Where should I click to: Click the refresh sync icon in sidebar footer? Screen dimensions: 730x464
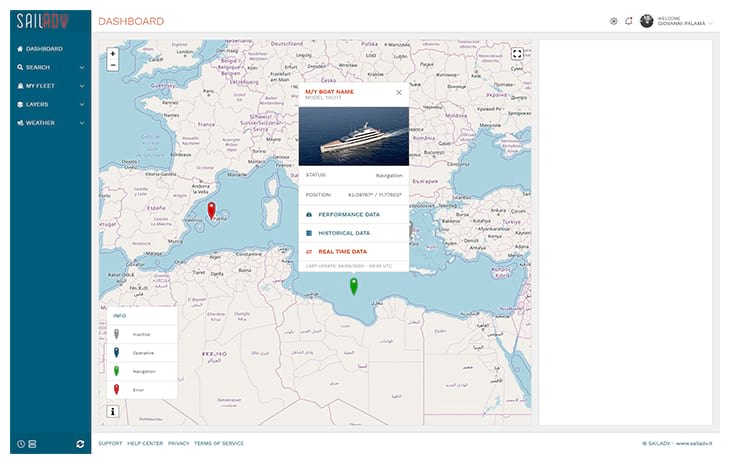(80, 444)
